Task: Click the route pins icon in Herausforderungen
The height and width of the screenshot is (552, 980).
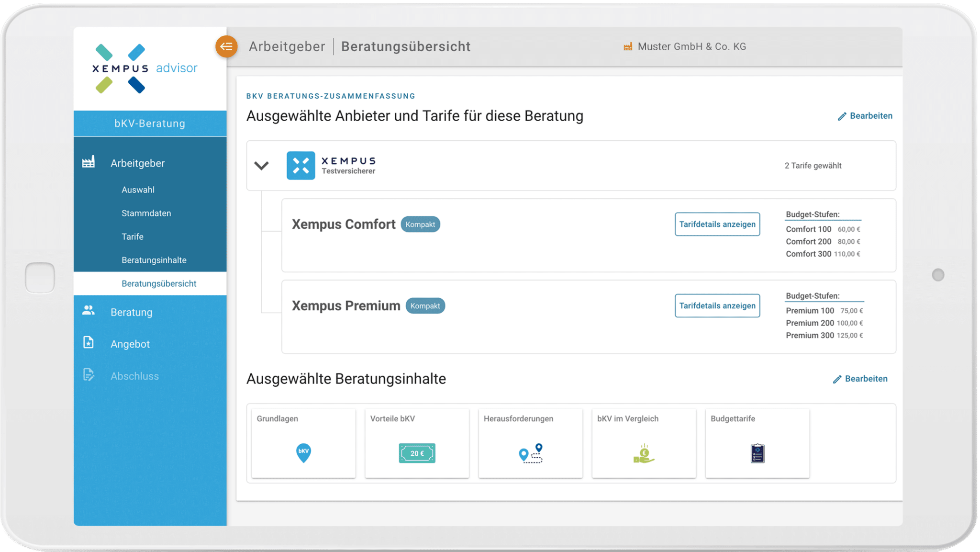Action: pos(531,453)
